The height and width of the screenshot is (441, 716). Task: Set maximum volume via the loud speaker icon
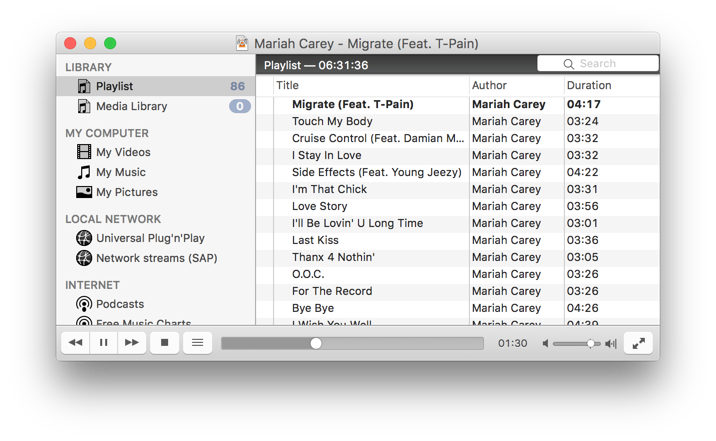tap(611, 343)
